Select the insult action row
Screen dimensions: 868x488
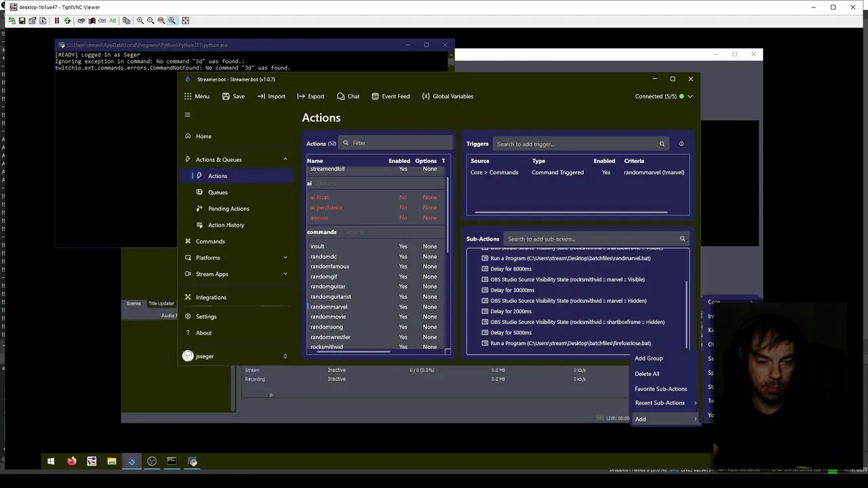point(376,246)
